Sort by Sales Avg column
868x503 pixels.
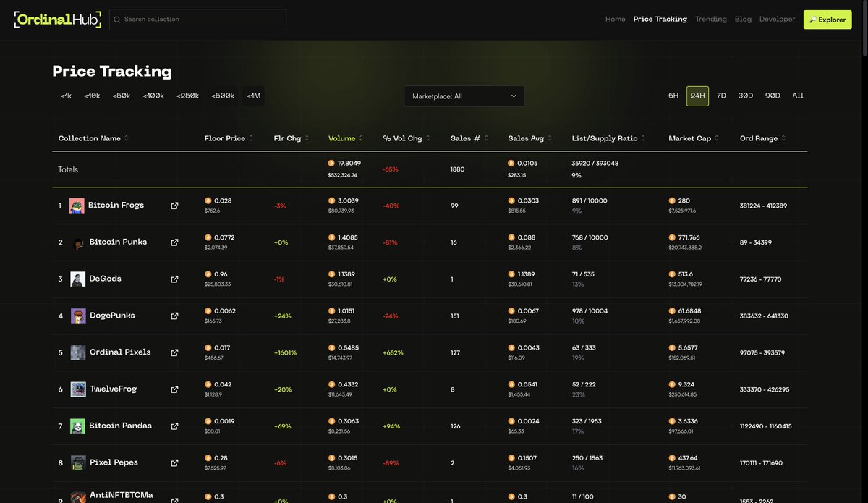530,138
